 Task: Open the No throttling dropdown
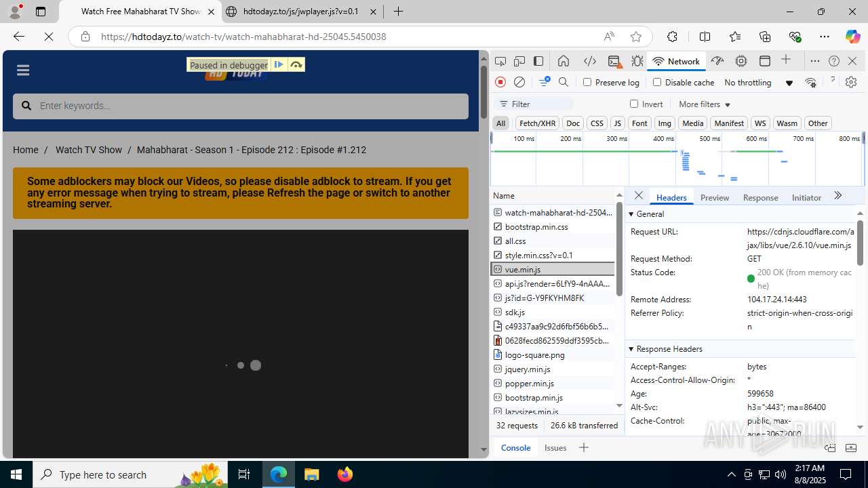[758, 83]
